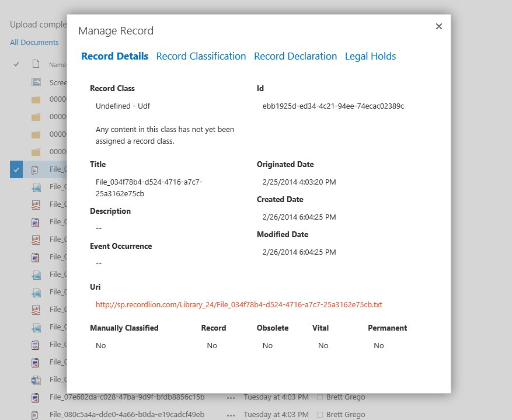This screenshot has height=420, width=512.
Task: Click the file type column header icon
Action: [x=36, y=64]
